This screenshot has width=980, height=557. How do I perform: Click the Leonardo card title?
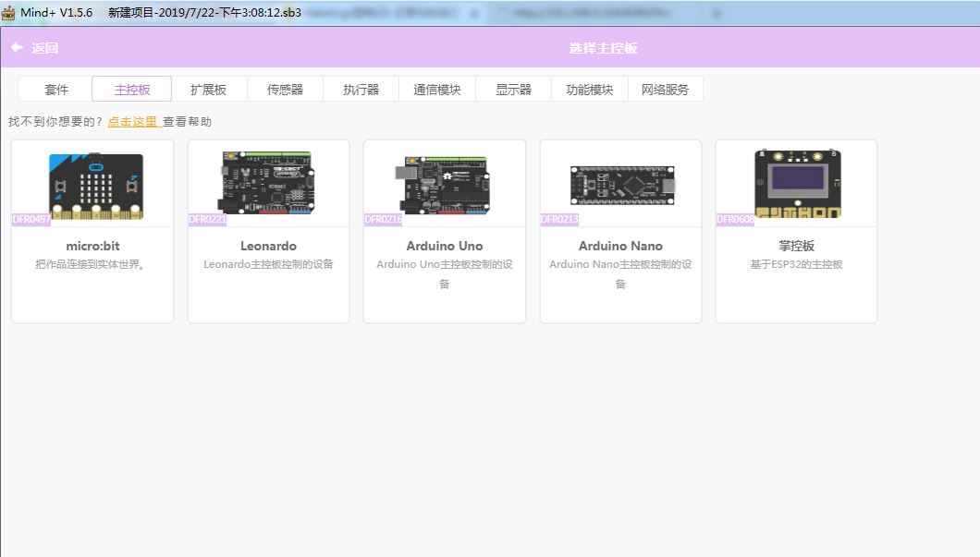(269, 246)
